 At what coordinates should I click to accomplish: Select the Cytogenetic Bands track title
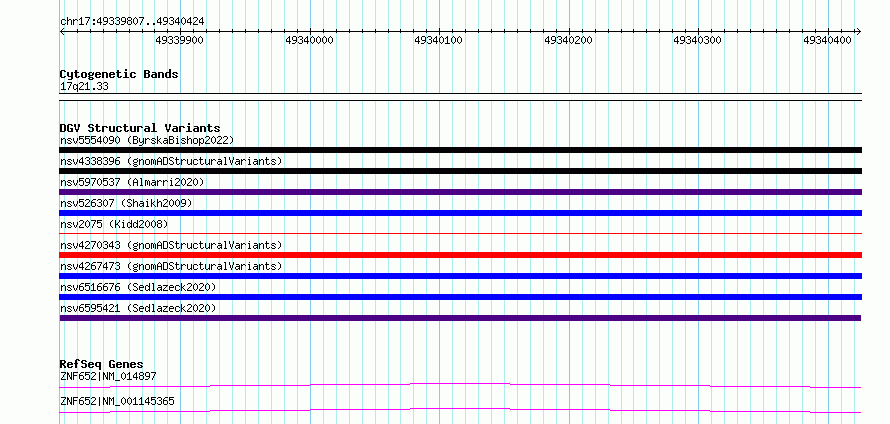coord(119,74)
